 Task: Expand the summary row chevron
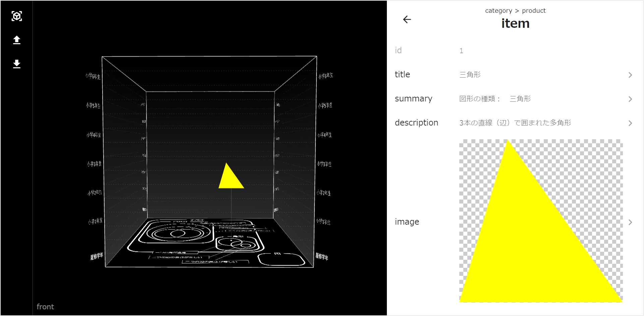(630, 99)
